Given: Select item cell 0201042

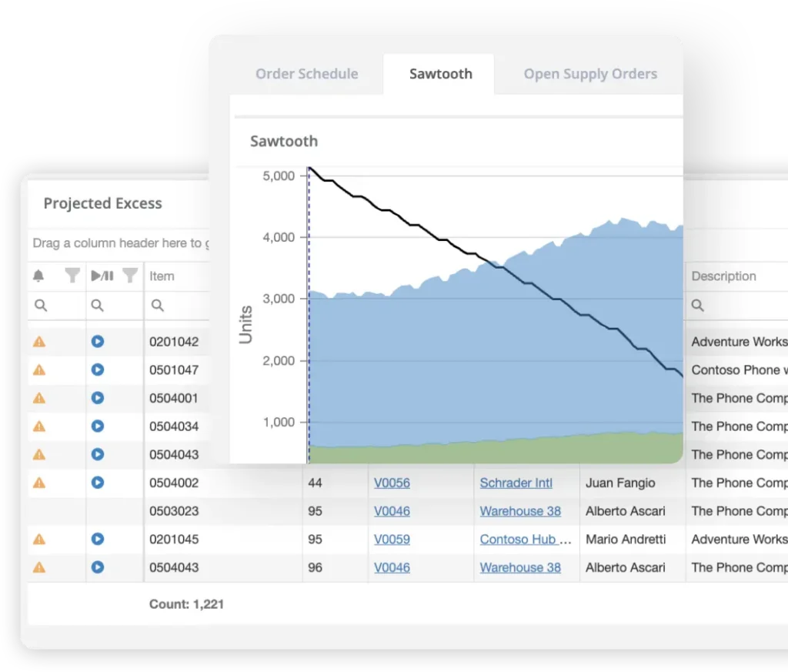Looking at the screenshot, I should (x=174, y=342).
